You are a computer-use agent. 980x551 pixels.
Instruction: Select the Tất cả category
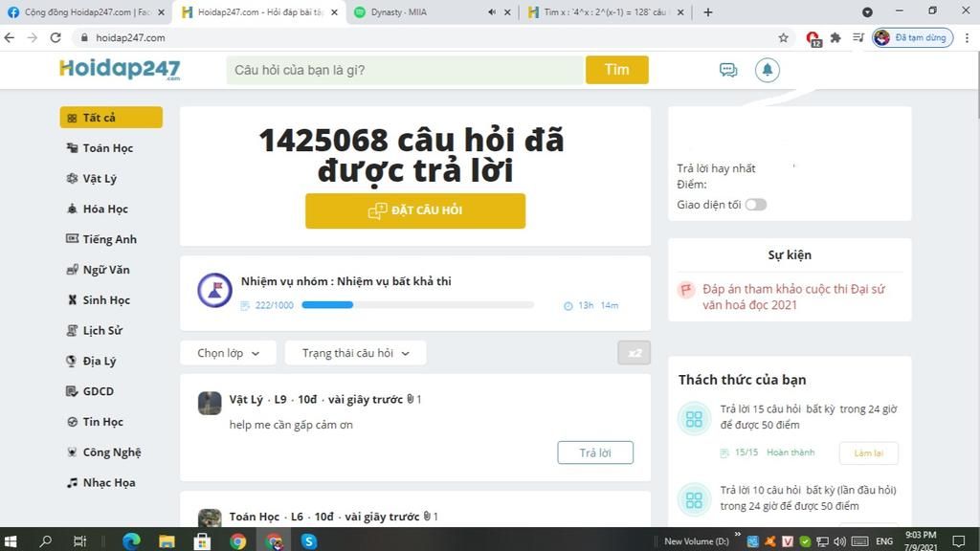pyautogui.click(x=111, y=118)
